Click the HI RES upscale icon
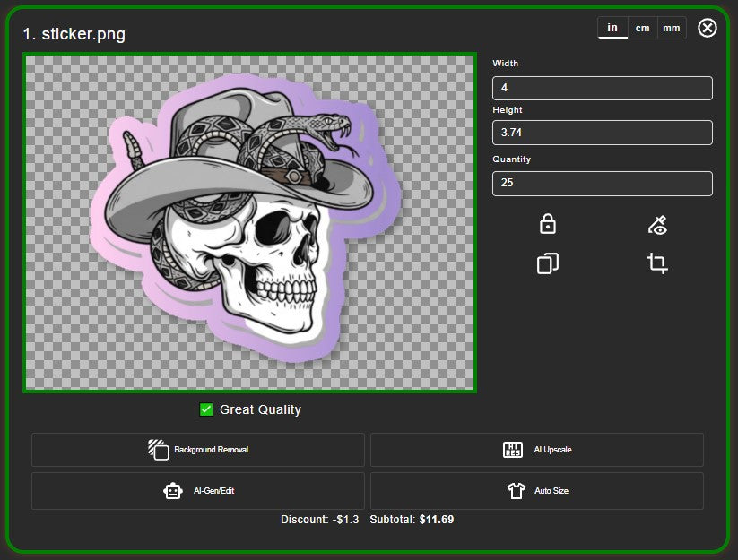The width and height of the screenshot is (738, 560). pos(513,450)
